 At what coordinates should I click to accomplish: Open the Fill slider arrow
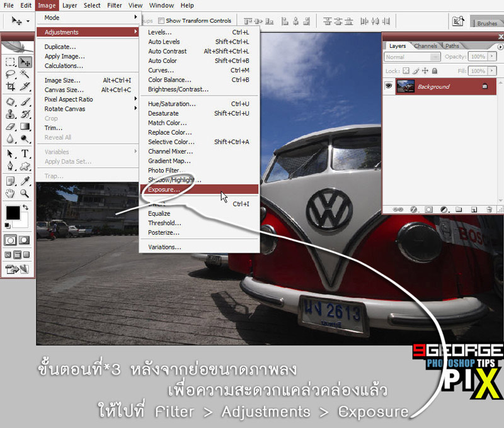(492, 70)
